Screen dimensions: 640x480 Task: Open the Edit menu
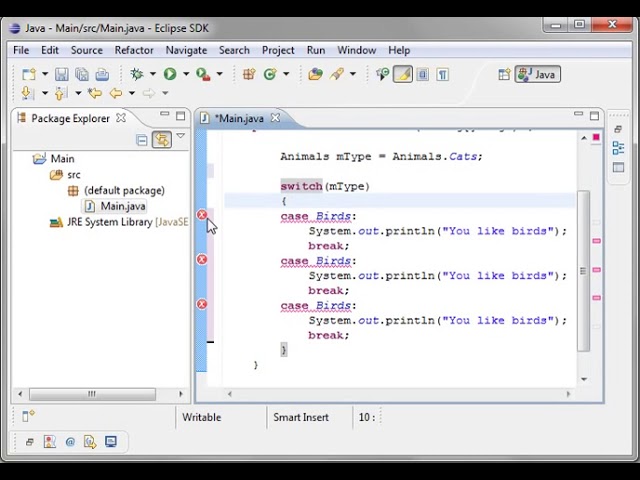pos(50,50)
